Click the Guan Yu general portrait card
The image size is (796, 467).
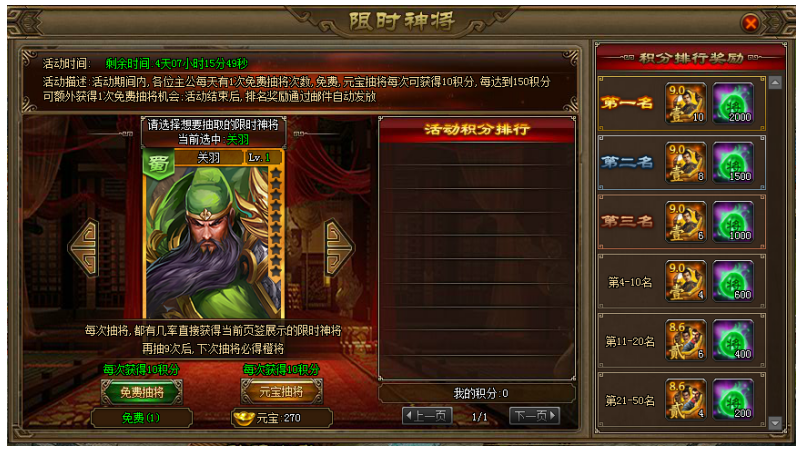click(x=213, y=235)
